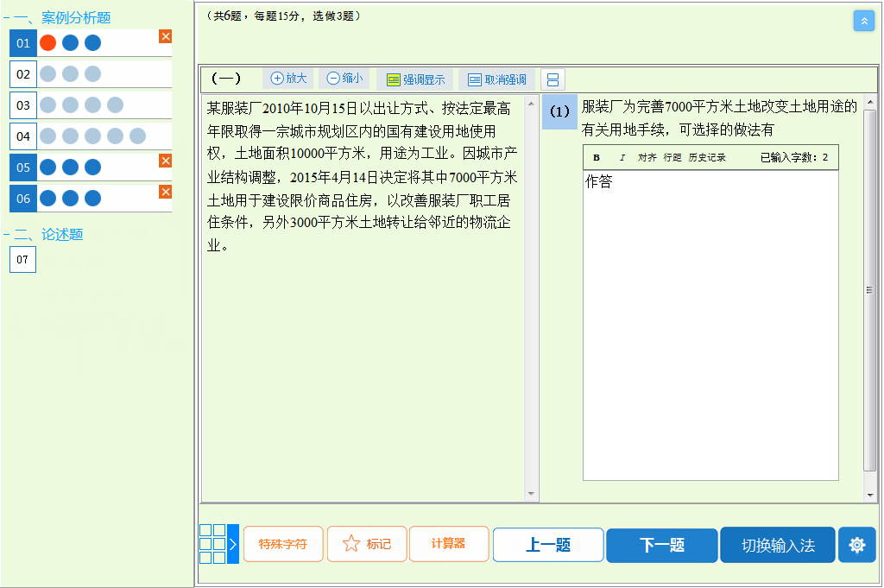
Task: Select question 03 in the sidebar
Action: (22, 104)
